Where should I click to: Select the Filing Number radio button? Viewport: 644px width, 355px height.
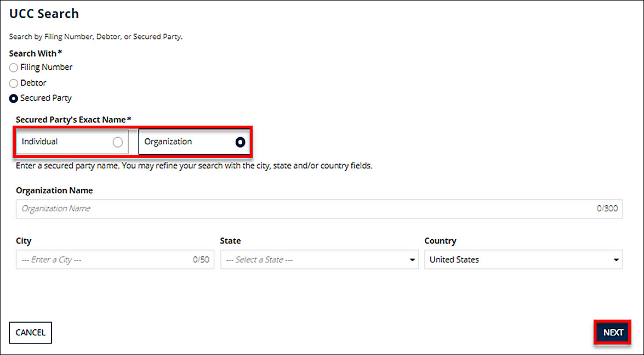tap(14, 67)
